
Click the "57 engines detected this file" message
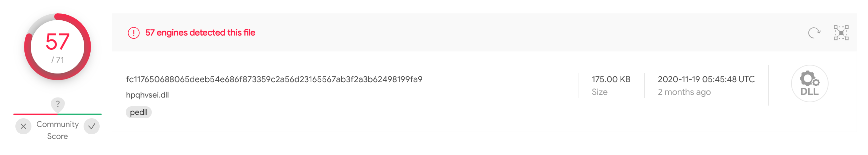(x=200, y=33)
